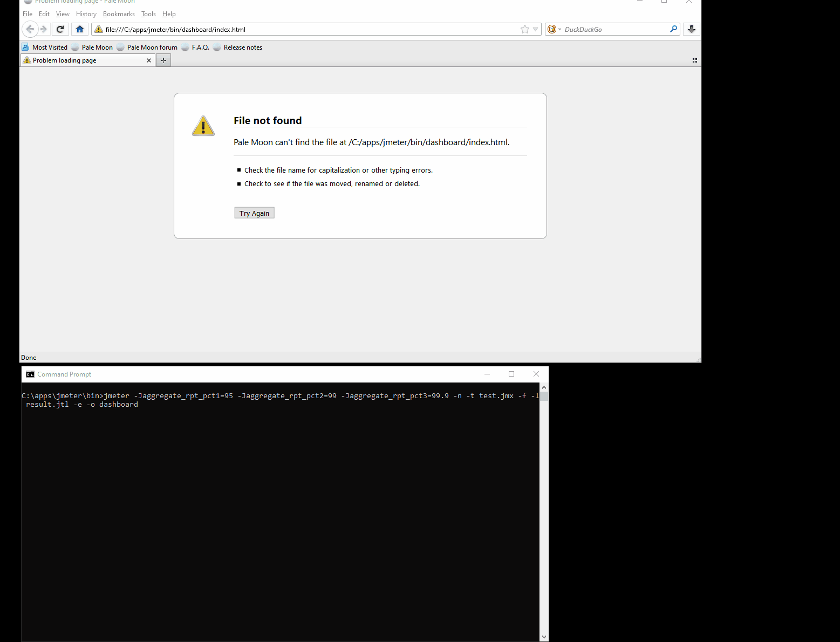Image resolution: width=840 pixels, height=642 pixels.
Task: Open the View menu
Action: 63,14
